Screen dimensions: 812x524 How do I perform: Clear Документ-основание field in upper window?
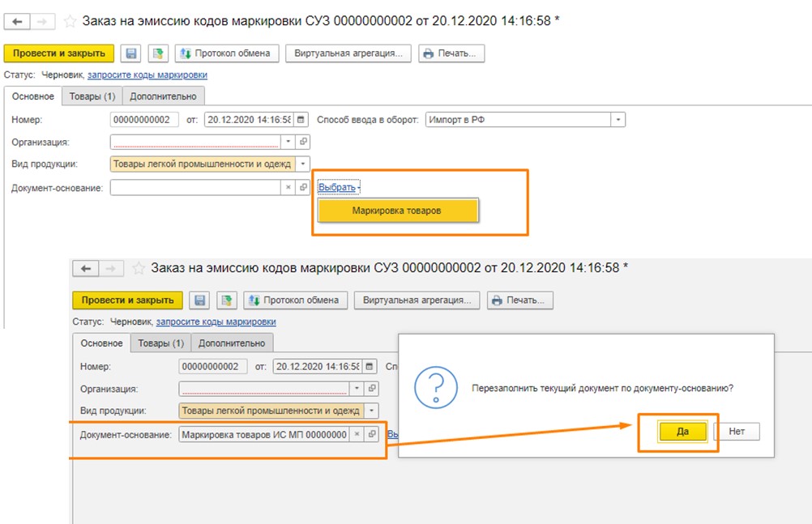coord(288,187)
